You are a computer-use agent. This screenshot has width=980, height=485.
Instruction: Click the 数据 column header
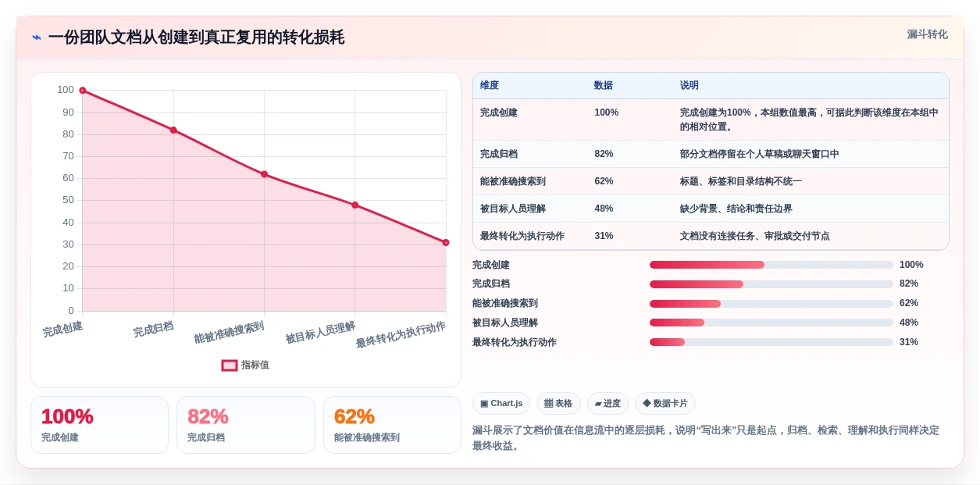pos(604,86)
